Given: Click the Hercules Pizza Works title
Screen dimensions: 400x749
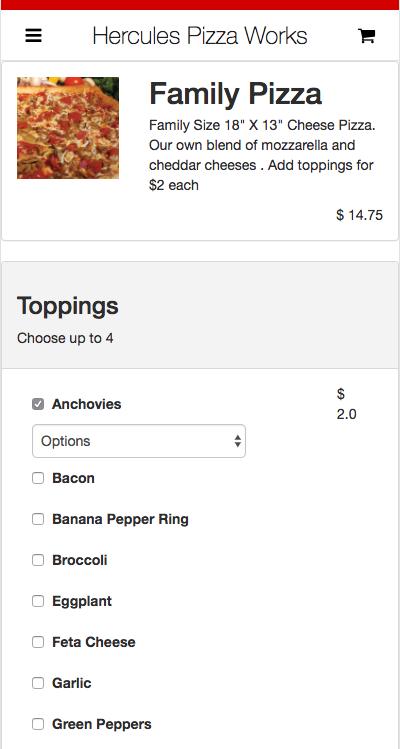Looking at the screenshot, I should [x=200, y=36].
